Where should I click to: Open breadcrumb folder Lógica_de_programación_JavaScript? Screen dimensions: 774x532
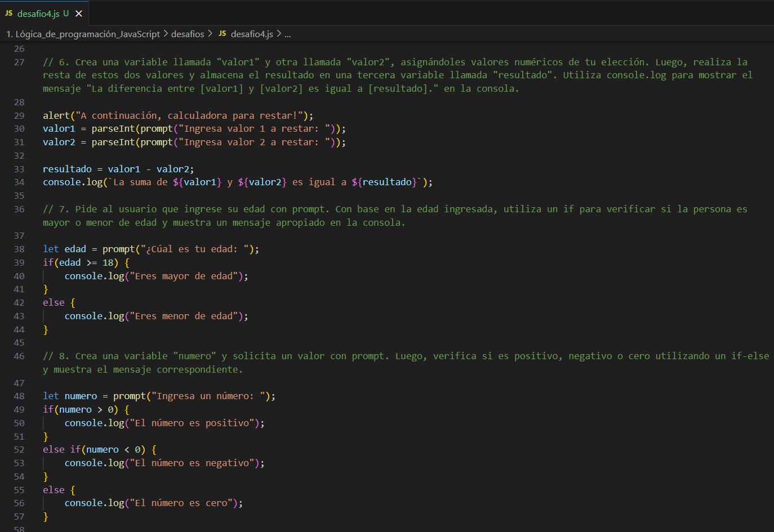(83, 34)
